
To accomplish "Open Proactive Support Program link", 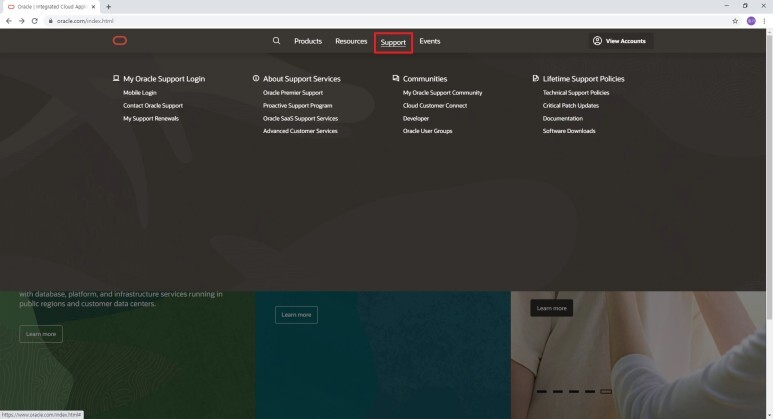I will pos(297,105).
